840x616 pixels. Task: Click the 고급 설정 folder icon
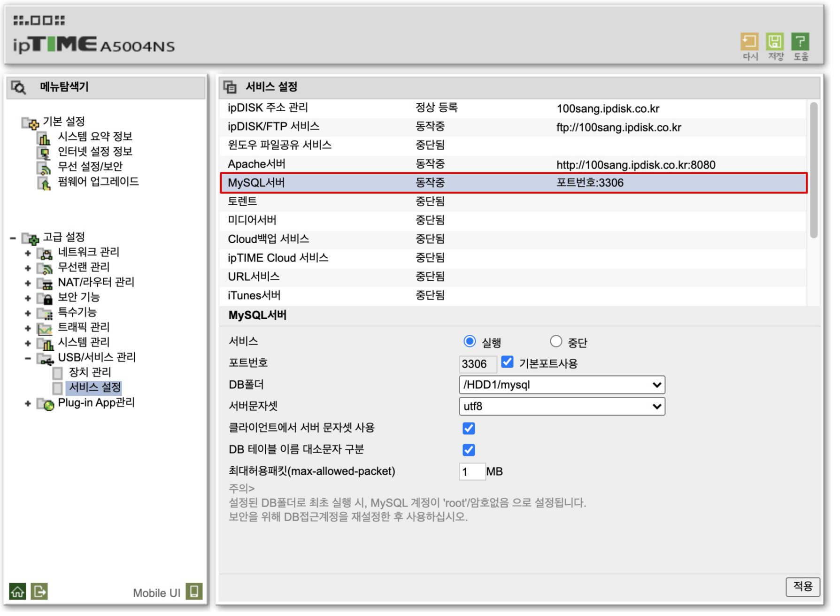tap(31, 239)
